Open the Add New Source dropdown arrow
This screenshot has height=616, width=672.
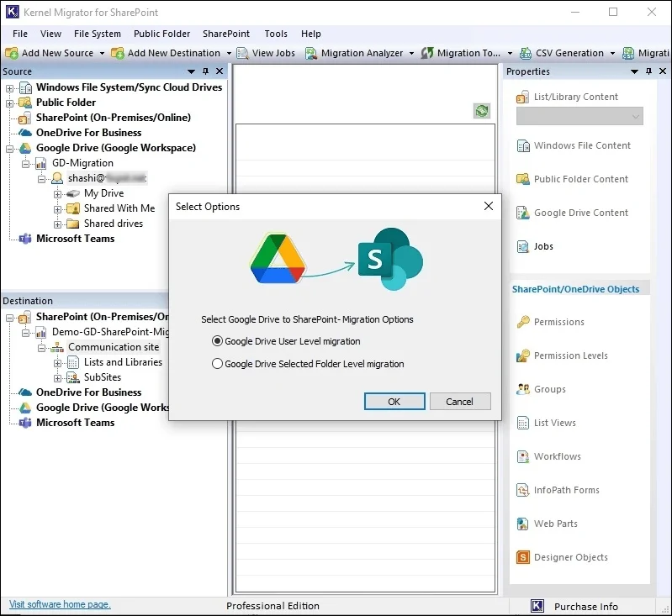pos(102,54)
